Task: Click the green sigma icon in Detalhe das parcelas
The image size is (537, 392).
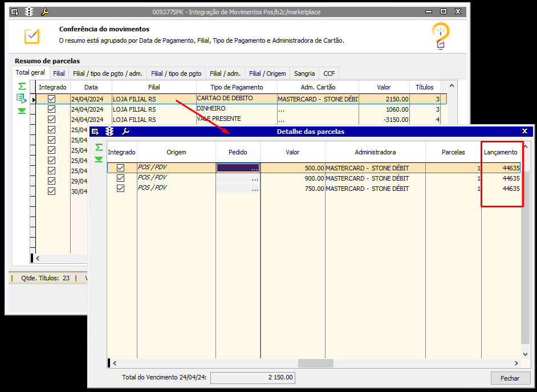Action: [x=99, y=147]
